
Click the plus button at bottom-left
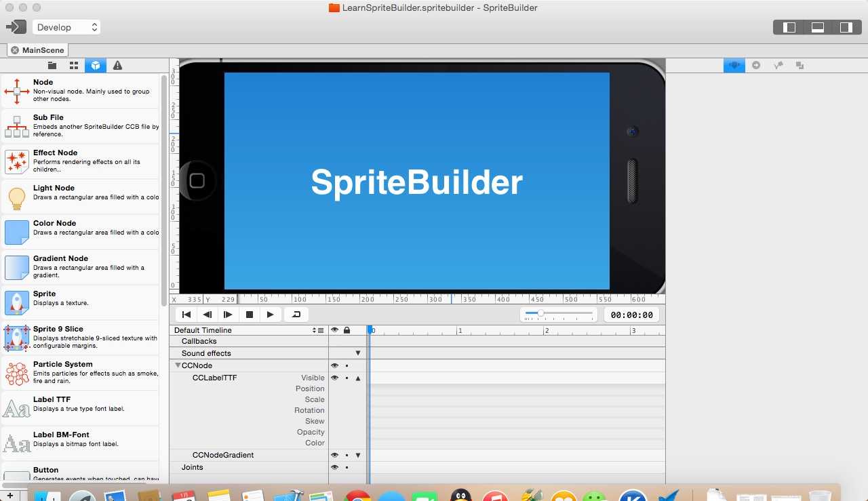coord(9,496)
